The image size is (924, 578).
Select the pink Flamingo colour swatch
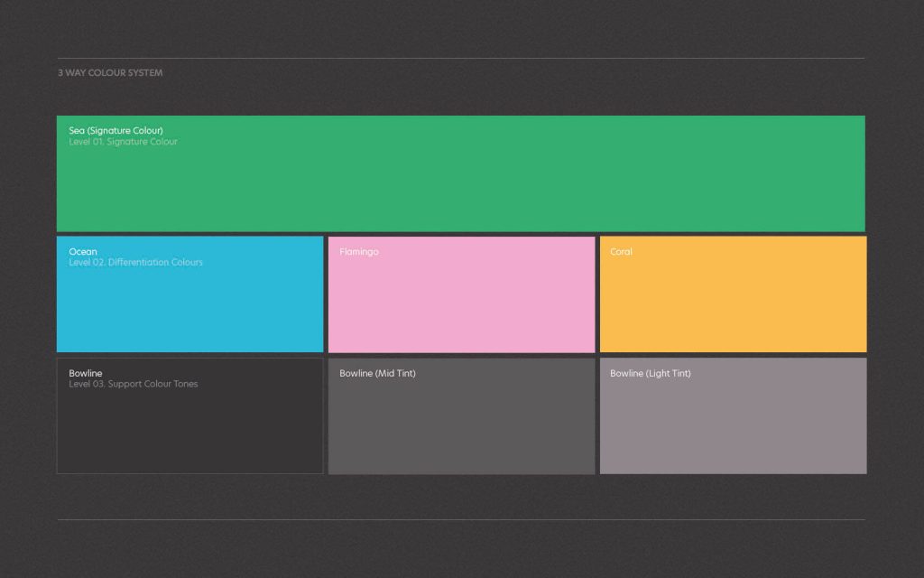pyautogui.click(x=461, y=294)
